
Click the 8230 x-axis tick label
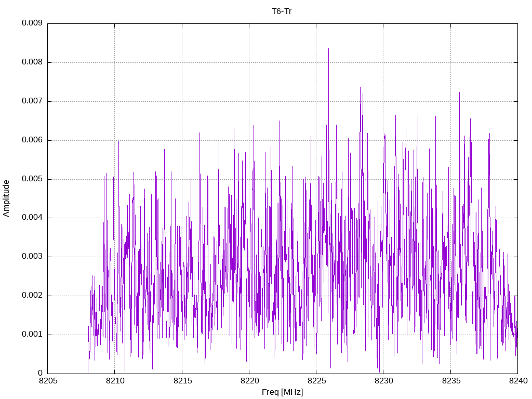point(384,381)
